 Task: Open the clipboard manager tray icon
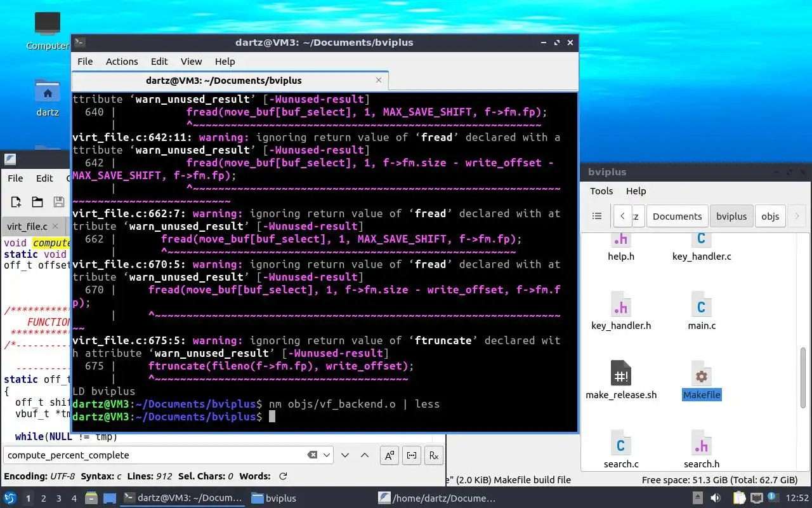point(739,498)
